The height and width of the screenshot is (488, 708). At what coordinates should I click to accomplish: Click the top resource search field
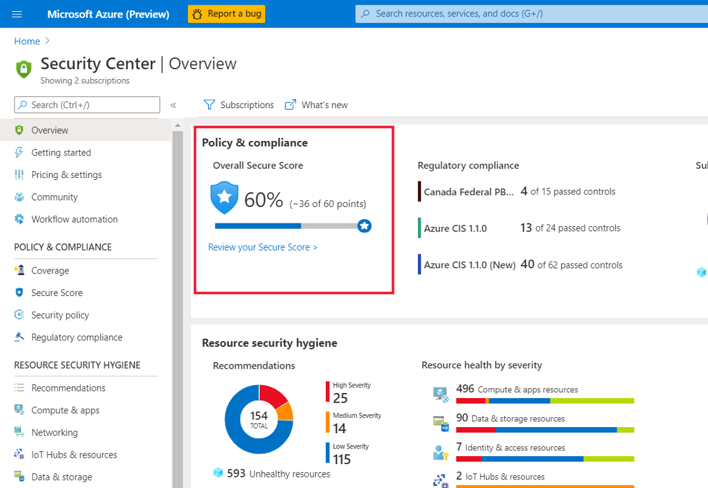[531, 14]
